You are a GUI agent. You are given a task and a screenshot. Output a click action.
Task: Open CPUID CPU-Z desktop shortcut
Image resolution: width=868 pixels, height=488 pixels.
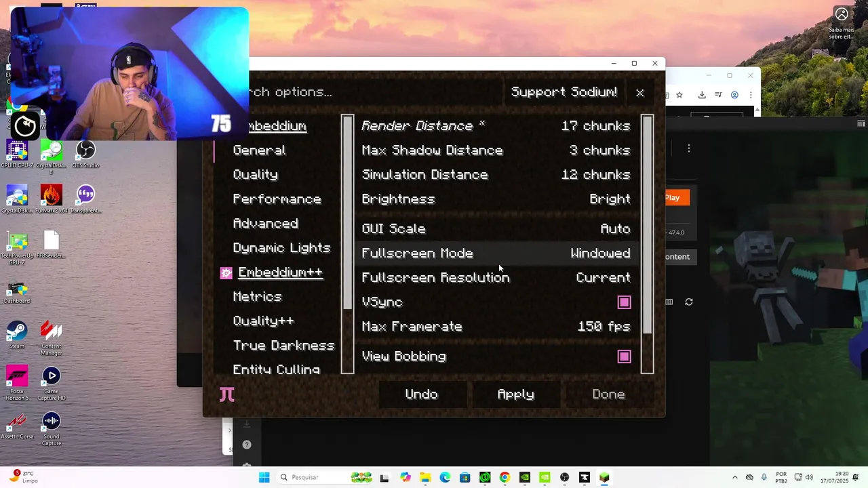[17, 155]
